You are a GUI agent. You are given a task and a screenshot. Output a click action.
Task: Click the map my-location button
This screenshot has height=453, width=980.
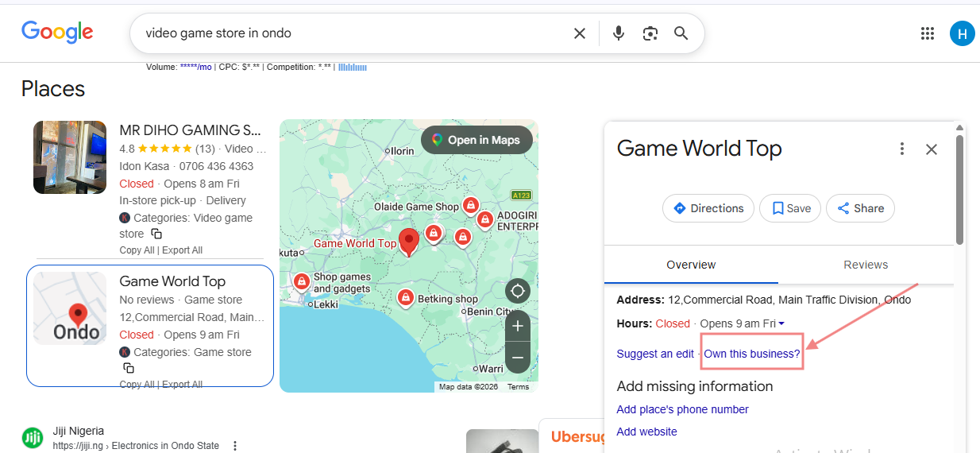pos(518,291)
